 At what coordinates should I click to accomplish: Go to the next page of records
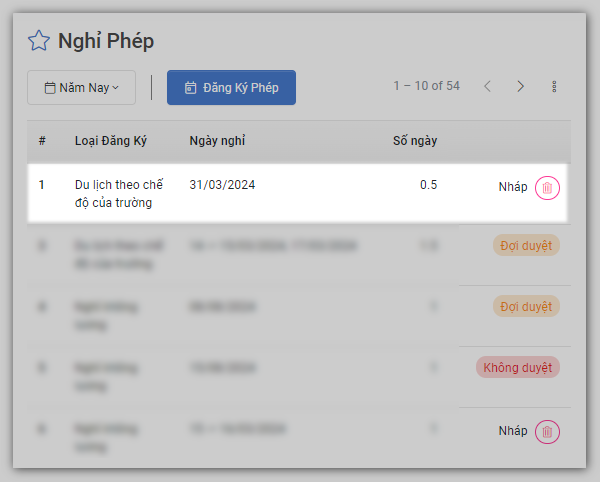(x=520, y=87)
